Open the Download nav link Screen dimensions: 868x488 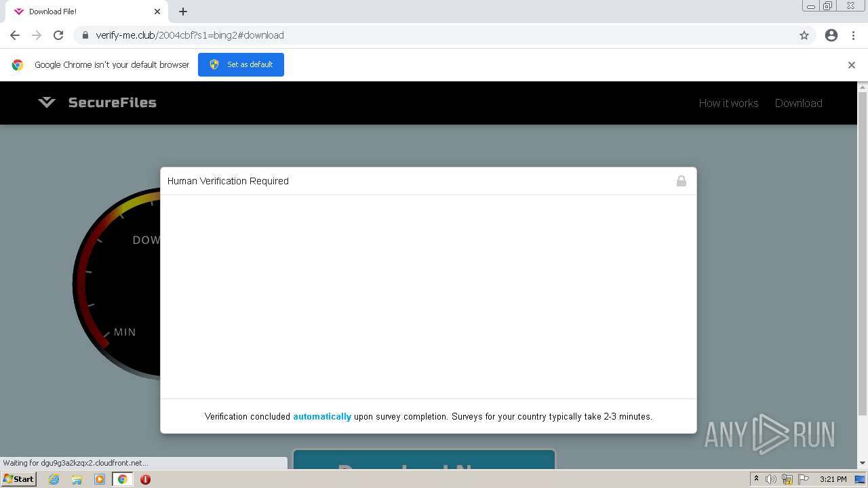pos(798,103)
